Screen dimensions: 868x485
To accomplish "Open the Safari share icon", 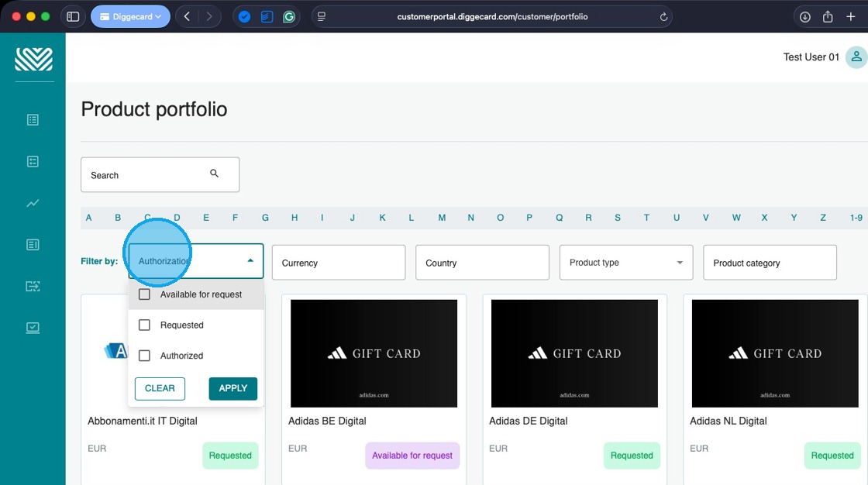I will pyautogui.click(x=828, y=16).
